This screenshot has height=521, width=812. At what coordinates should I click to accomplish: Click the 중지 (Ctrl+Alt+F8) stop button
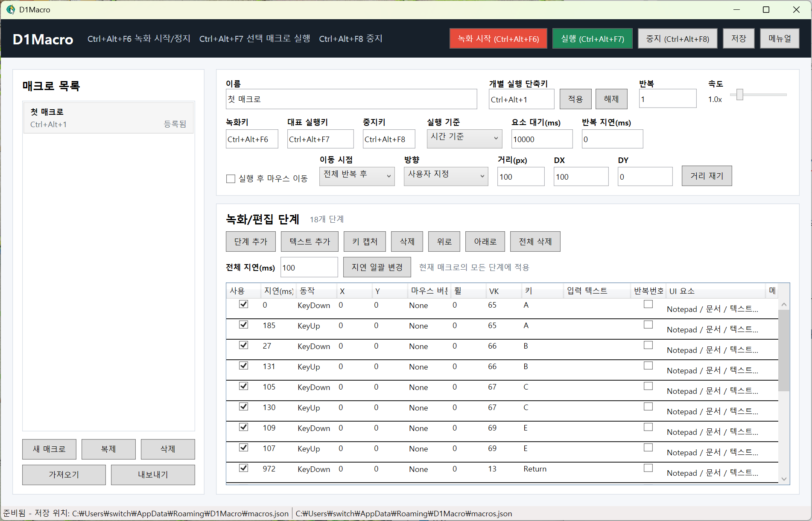point(678,39)
